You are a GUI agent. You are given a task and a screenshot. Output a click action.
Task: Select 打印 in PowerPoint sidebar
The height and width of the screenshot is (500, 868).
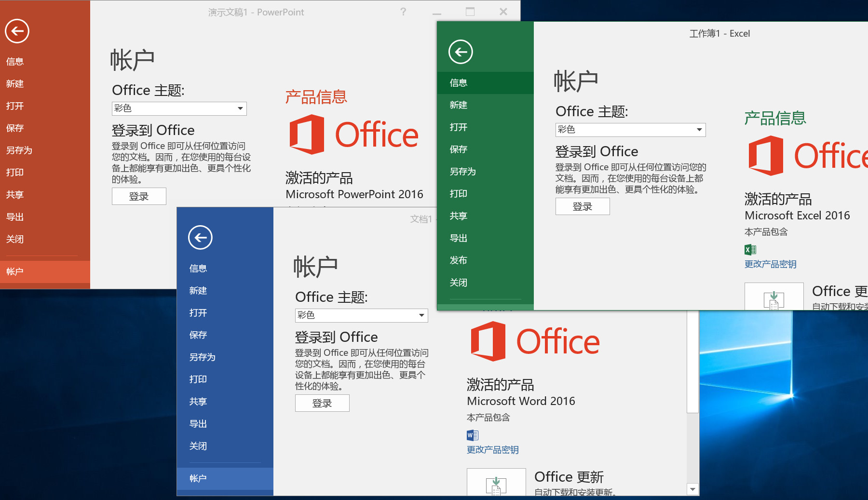pyautogui.click(x=45, y=172)
